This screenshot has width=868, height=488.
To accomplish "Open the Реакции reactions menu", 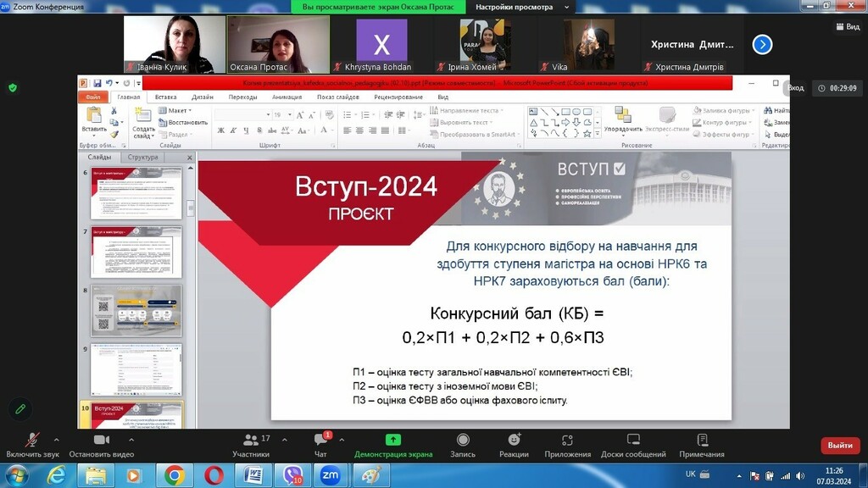I will coord(514,444).
